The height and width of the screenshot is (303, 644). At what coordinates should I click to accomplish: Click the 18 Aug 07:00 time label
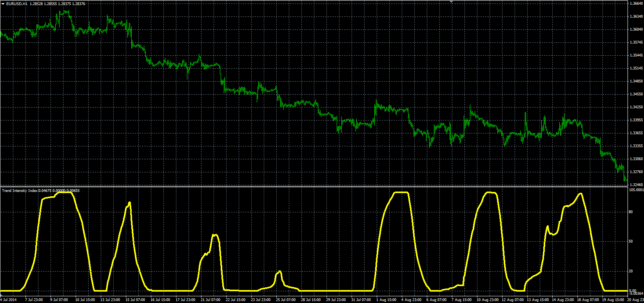pyautogui.click(x=588, y=300)
